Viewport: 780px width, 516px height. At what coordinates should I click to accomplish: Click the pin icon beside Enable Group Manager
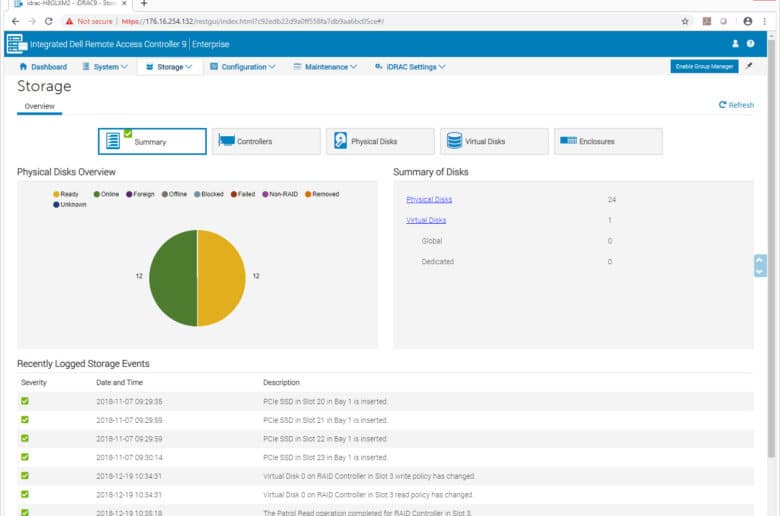click(749, 66)
